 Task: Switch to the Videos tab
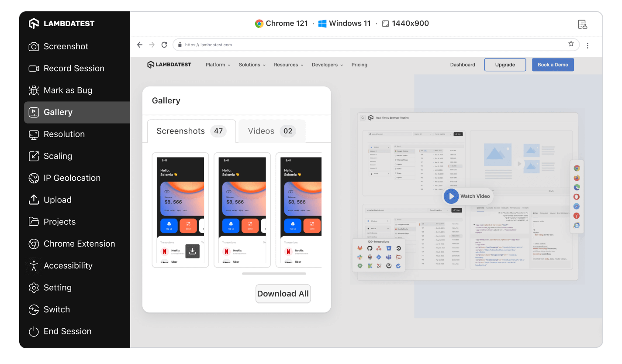(271, 131)
